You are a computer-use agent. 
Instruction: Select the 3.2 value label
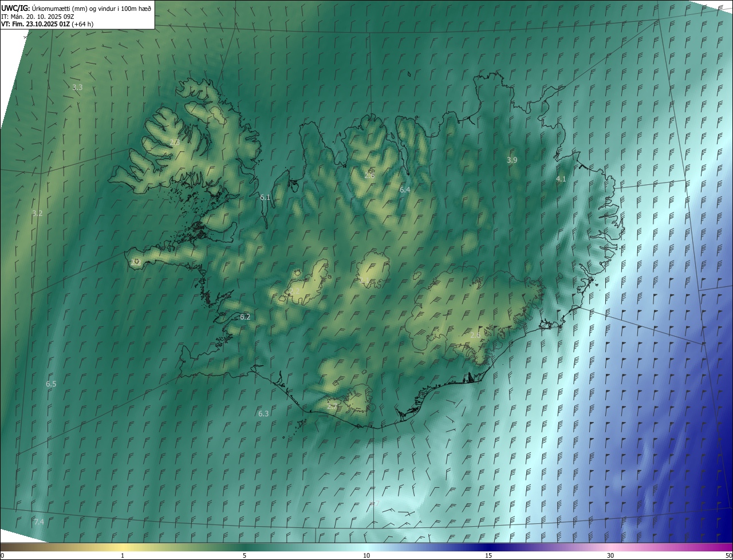tap(37, 213)
